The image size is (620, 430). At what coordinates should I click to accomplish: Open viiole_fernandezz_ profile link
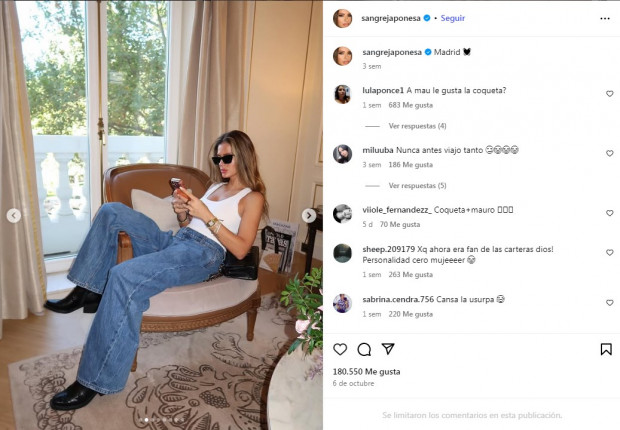(397, 210)
